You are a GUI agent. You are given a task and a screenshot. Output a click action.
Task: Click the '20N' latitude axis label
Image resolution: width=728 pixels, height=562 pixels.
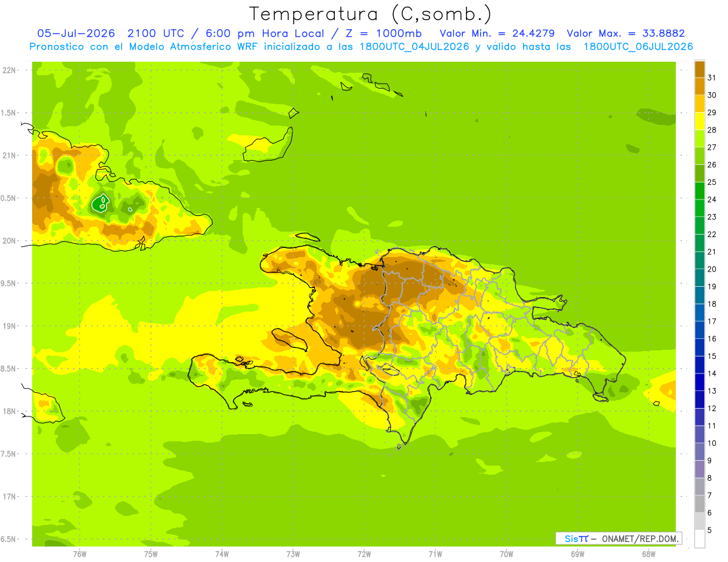[9, 241]
